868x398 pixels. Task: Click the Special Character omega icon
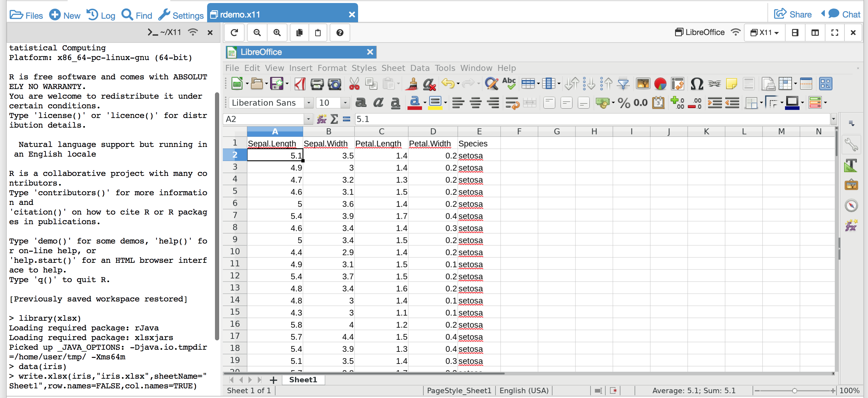pos(697,84)
